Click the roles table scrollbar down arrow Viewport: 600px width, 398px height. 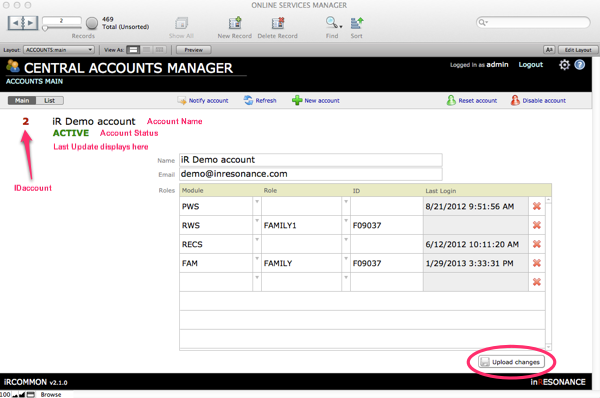548,347
